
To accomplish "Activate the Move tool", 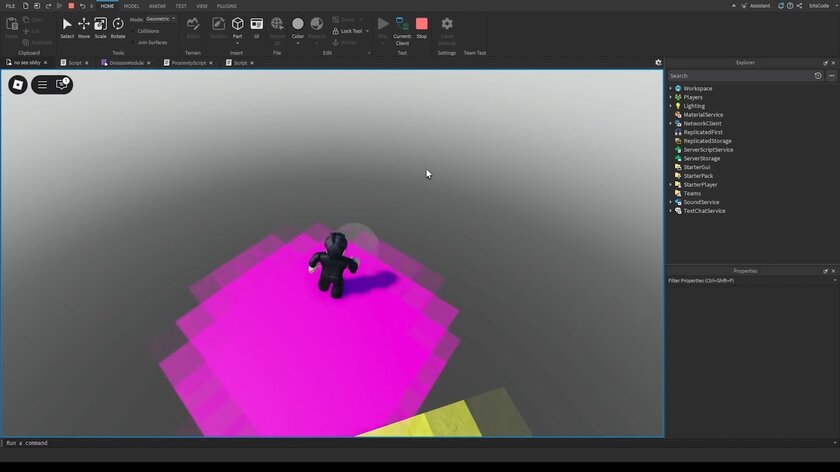I will coord(84,28).
